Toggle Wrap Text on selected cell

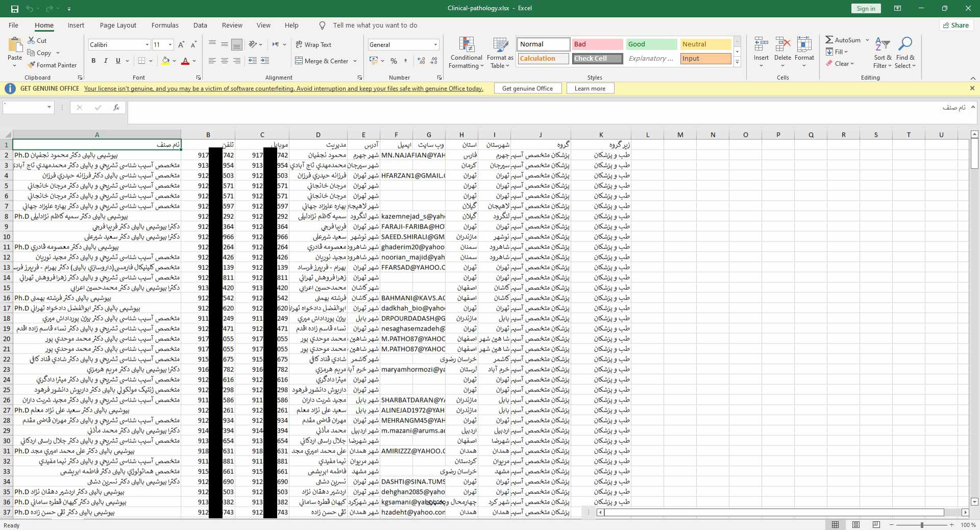[x=313, y=45]
